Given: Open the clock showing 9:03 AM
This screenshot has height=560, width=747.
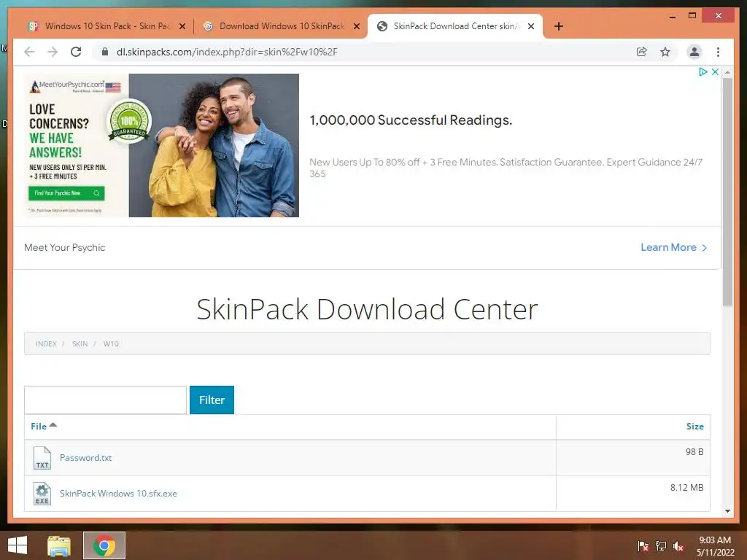Looking at the screenshot, I should coord(715,545).
